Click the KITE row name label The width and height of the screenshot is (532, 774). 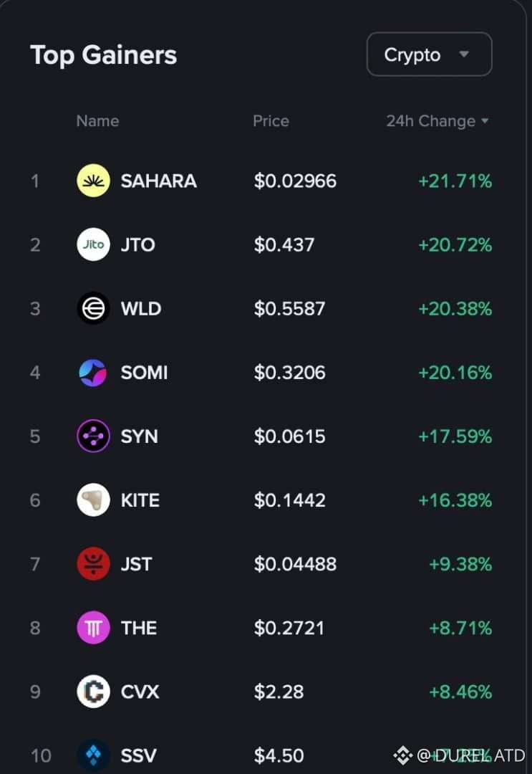point(140,500)
